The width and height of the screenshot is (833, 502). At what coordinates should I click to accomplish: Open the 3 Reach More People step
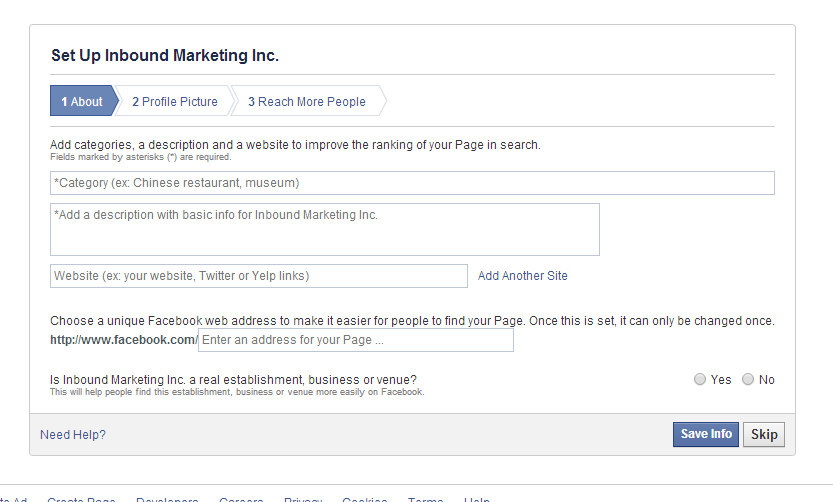click(x=307, y=101)
